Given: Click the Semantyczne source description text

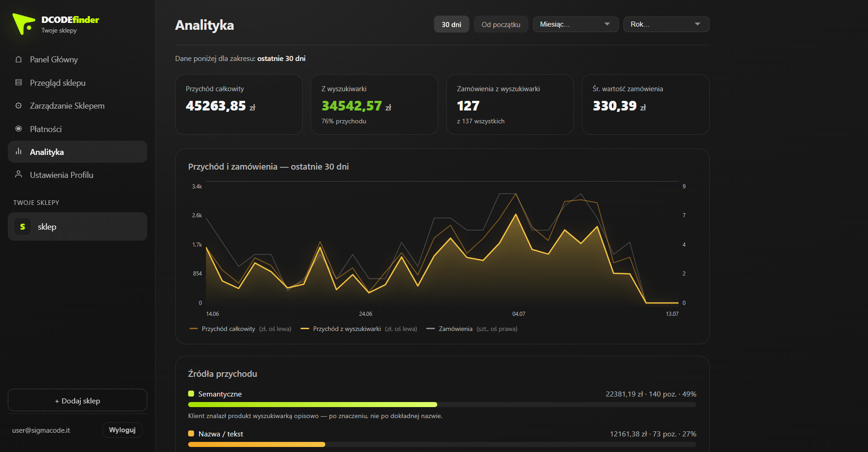Looking at the screenshot, I should 315,416.
